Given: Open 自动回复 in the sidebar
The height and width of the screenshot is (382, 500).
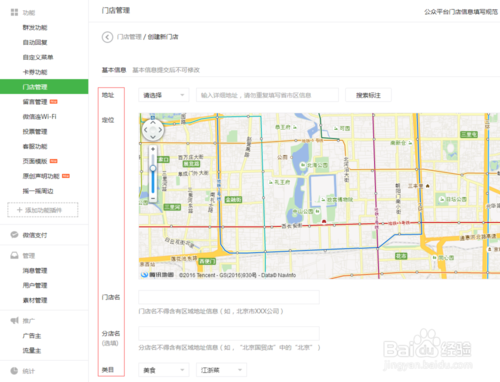Looking at the screenshot, I should pos(35,42).
